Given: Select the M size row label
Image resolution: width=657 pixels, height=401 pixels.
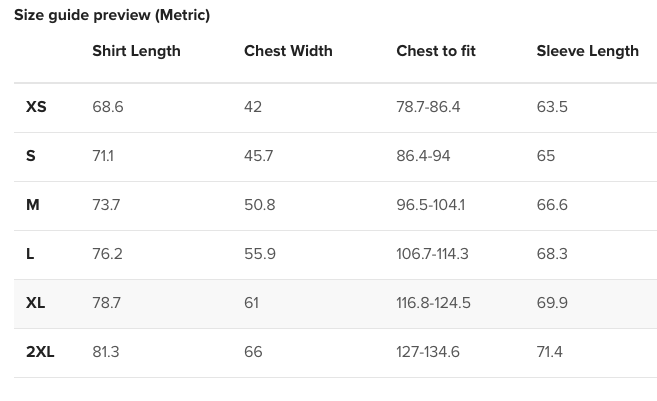Looking at the screenshot, I should click(x=33, y=205).
